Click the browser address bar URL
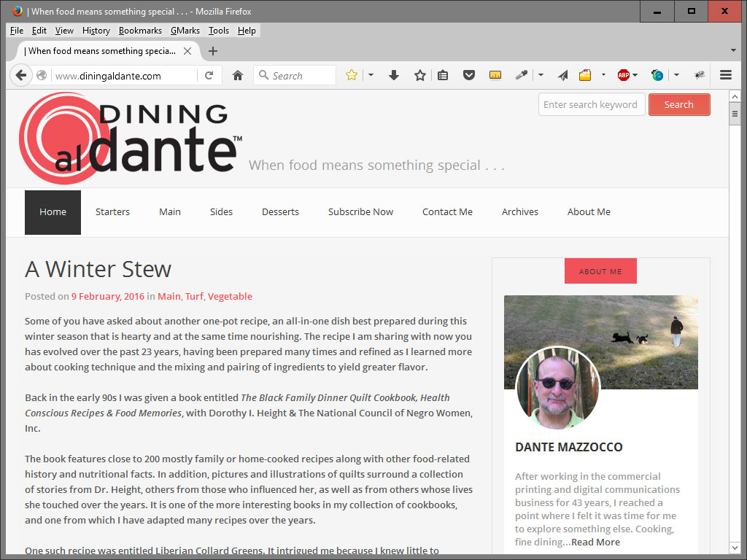 (125, 76)
